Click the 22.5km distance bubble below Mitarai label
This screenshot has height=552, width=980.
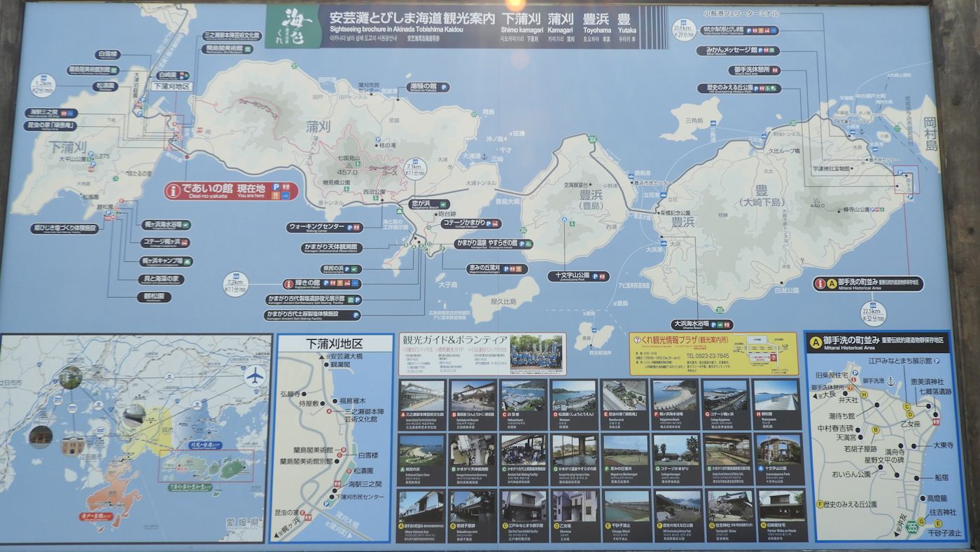(873, 313)
